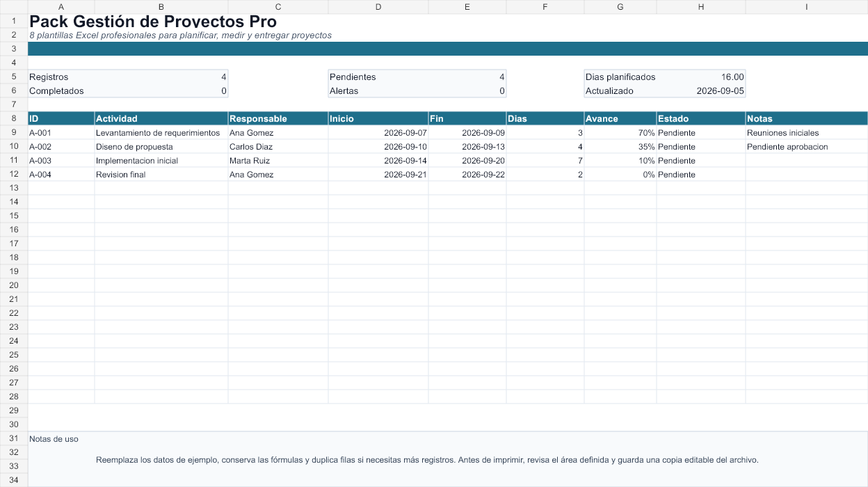
Task: Select end date 2026-09-13 cell
Action: (x=467, y=146)
